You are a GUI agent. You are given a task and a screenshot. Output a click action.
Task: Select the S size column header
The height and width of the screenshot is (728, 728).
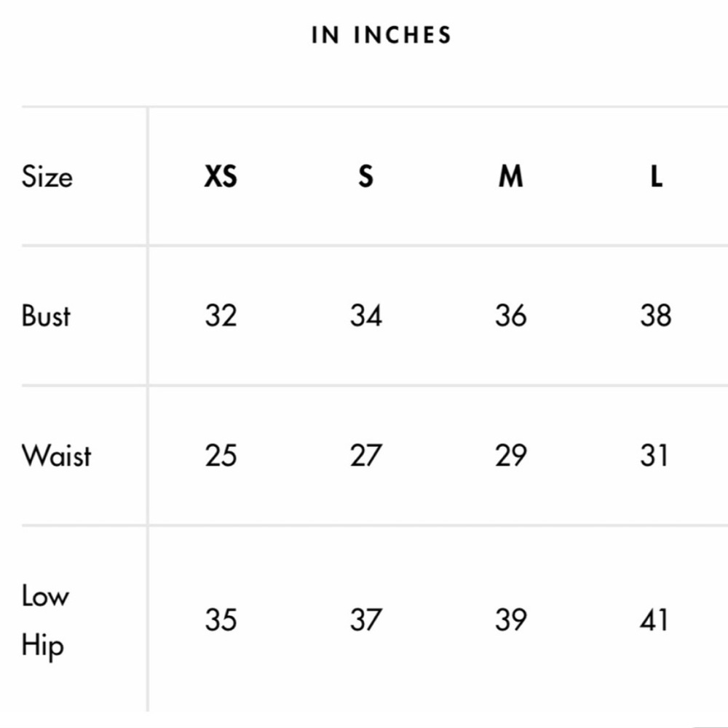click(366, 176)
